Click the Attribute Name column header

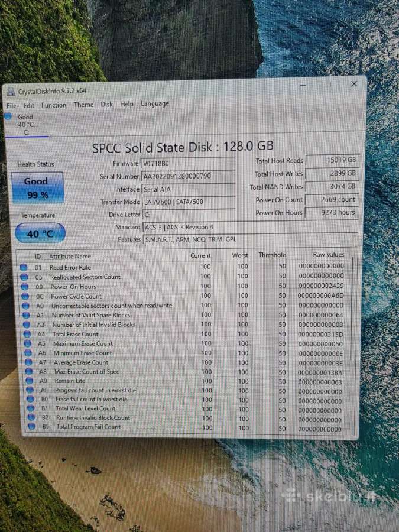click(x=70, y=257)
